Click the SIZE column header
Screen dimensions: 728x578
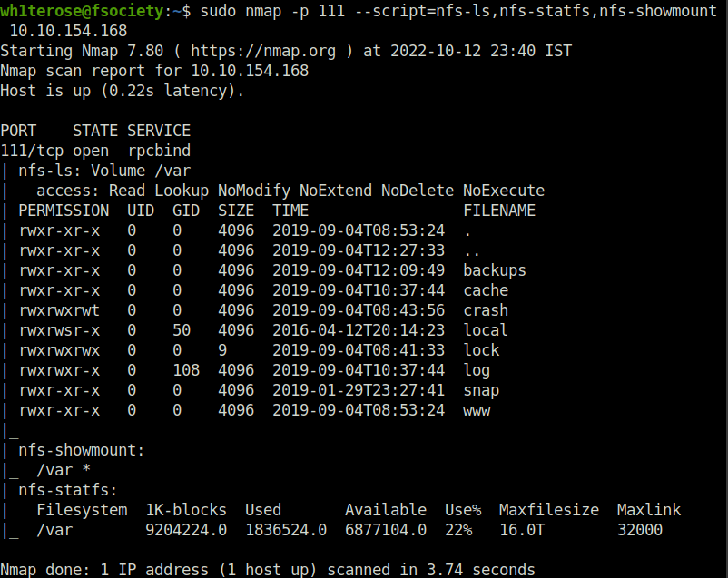236,211
